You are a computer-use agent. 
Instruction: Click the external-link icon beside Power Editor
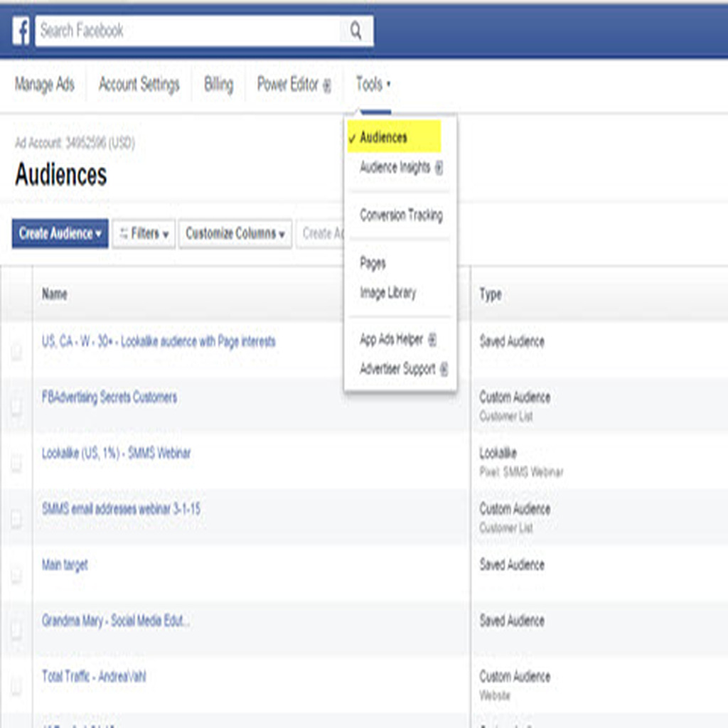(327, 85)
